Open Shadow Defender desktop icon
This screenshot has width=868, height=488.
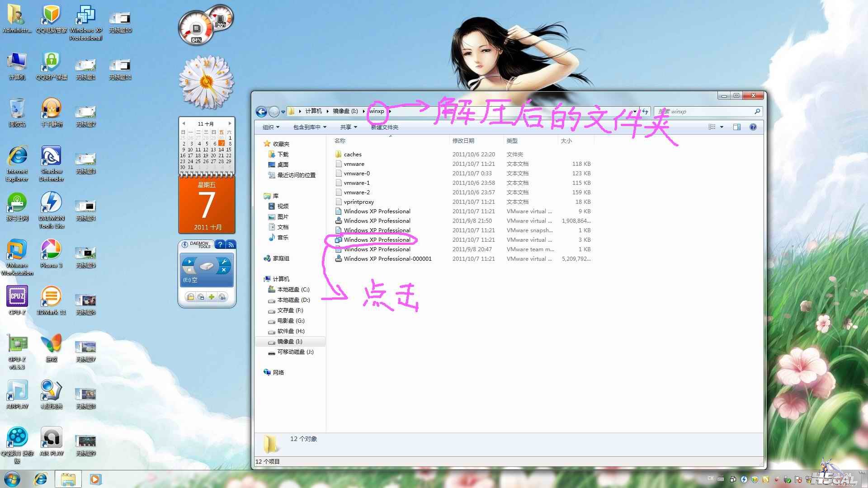pos(52,163)
